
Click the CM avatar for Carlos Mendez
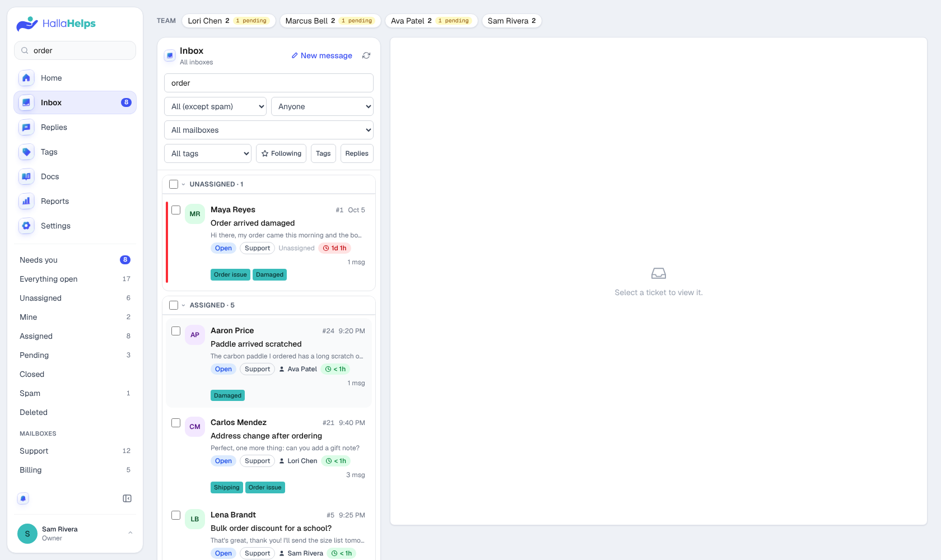pyautogui.click(x=195, y=427)
